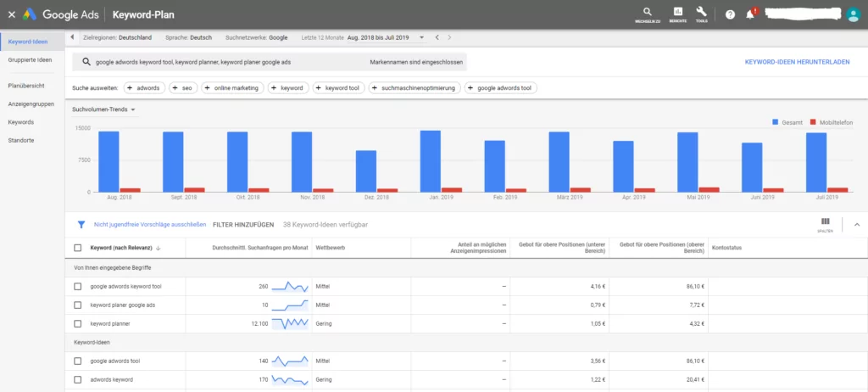
Task: Open the notifications bell icon
Action: point(750,14)
